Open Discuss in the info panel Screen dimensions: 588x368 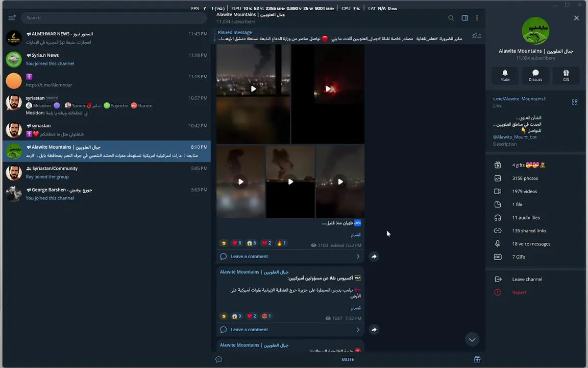point(535,76)
